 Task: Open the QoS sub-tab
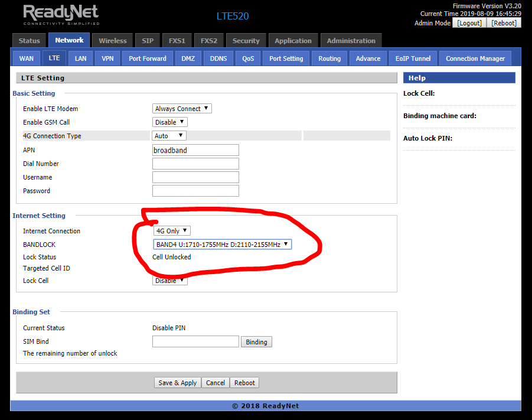pos(248,58)
